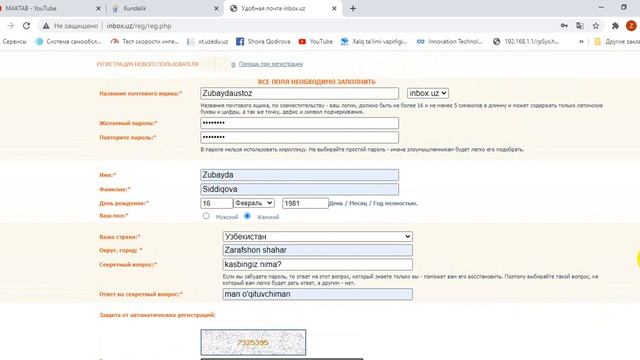Switch to the MAKTAB - YouTube tab
Viewport: 640px width, 360px height.
(x=49, y=9)
